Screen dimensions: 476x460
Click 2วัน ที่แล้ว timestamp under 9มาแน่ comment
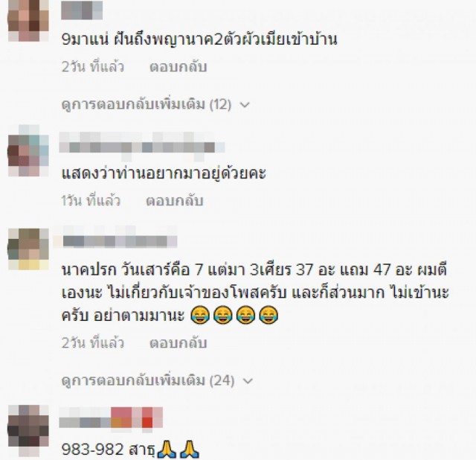(x=93, y=66)
